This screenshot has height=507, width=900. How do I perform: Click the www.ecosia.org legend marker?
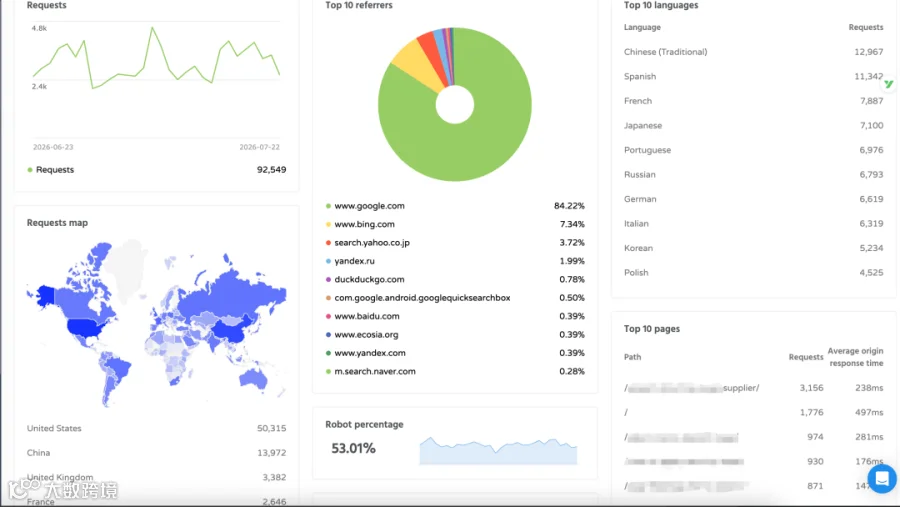328,334
